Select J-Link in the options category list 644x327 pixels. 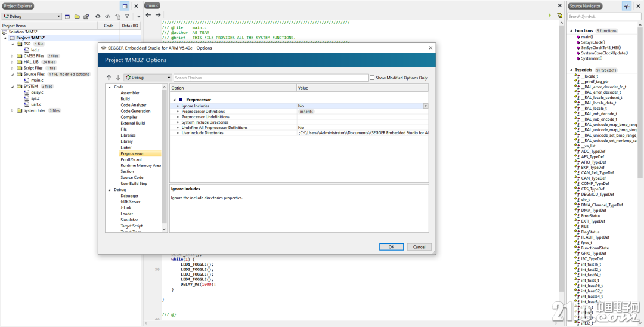click(x=126, y=208)
